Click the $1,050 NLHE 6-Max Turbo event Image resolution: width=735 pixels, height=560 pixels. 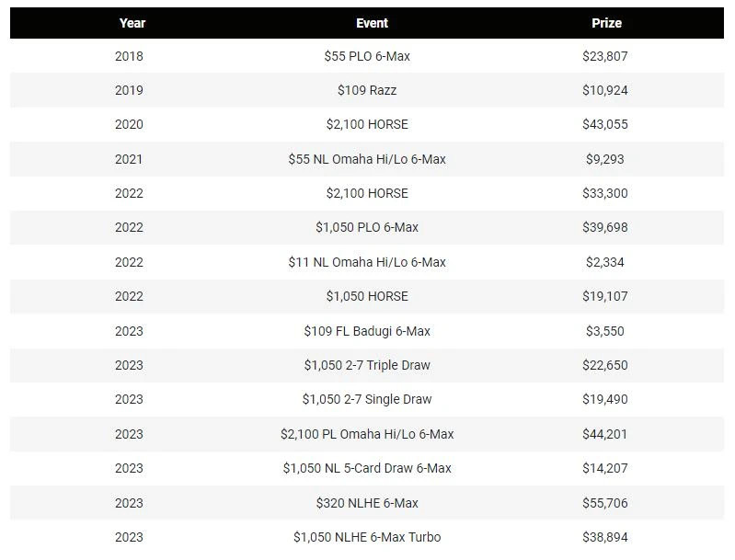(367, 537)
